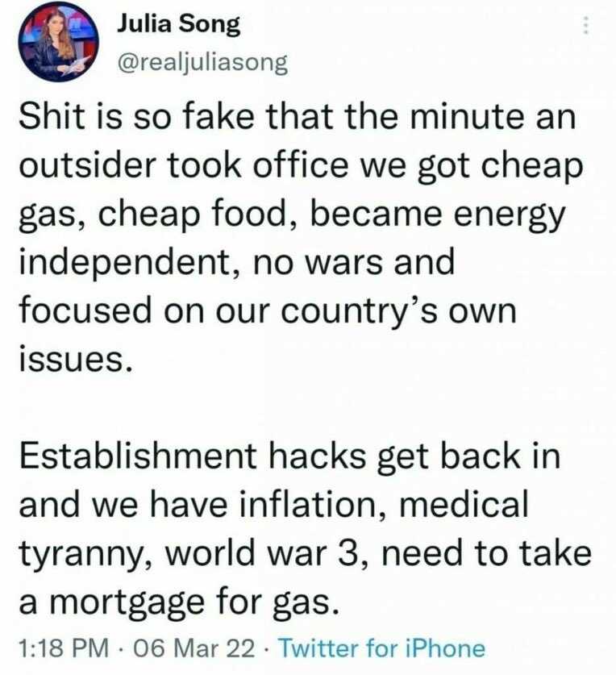Click the Julia Song display name
The width and height of the screenshot is (616, 675).
tap(179, 24)
